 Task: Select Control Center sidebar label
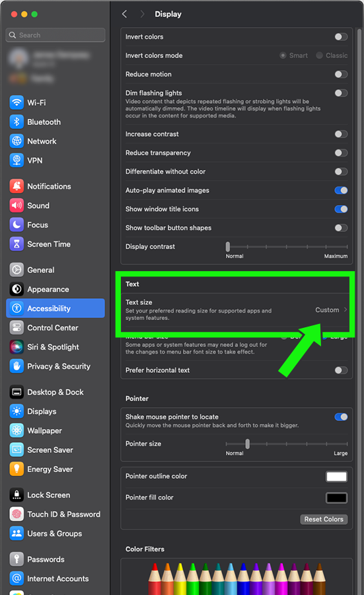click(53, 327)
